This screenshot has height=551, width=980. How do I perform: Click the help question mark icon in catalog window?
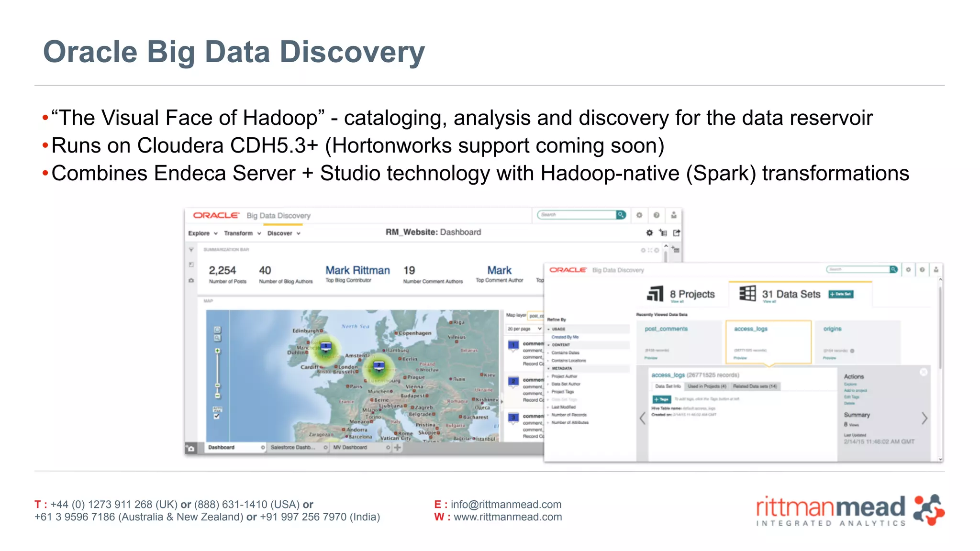click(922, 270)
